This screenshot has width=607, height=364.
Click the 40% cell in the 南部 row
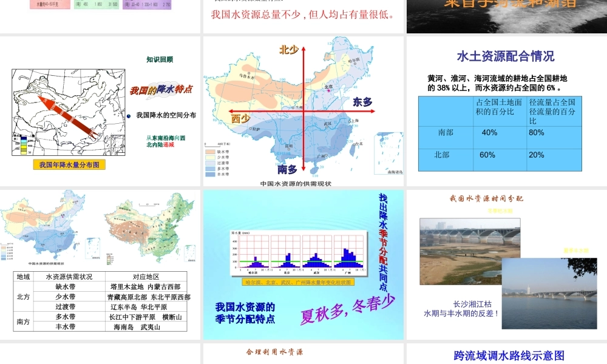pyautogui.click(x=500, y=138)
